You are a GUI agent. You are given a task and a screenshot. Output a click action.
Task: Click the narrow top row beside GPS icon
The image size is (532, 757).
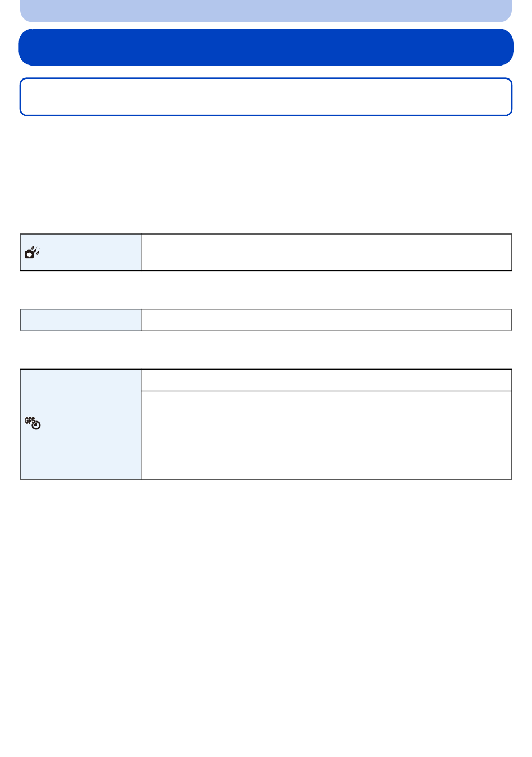[x=326, y=380]
